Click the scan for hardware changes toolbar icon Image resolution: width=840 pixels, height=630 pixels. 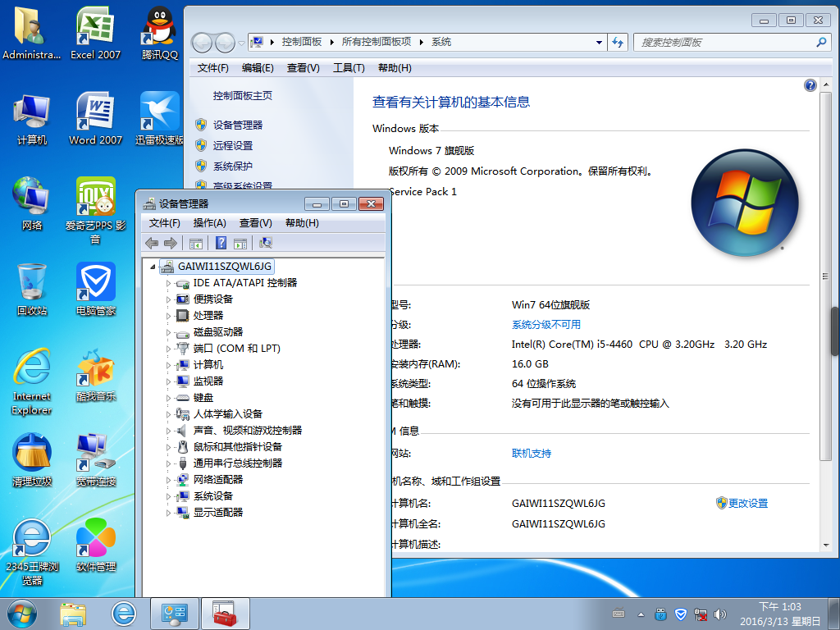click(265, 243)
